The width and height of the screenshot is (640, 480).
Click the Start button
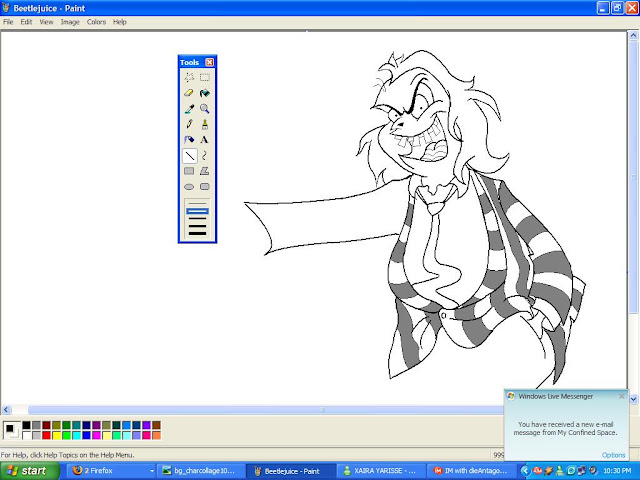pyautogui.click(x=29, y=471)
